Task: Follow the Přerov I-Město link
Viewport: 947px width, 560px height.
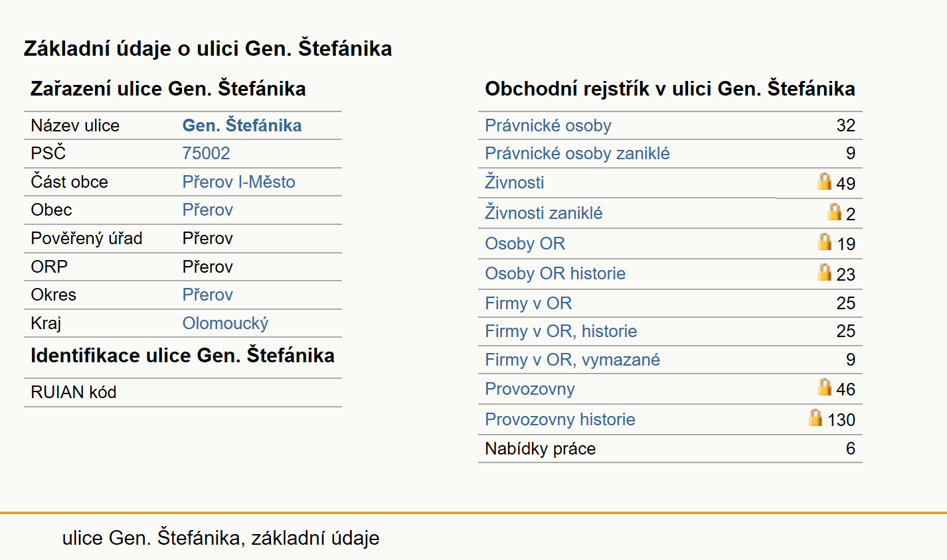Action: pyautogui.click(x=238, y=182)
